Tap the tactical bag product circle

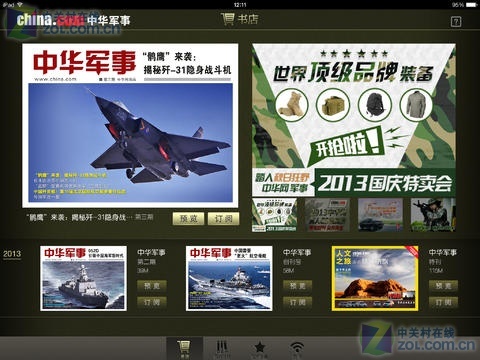[x=333, y=105]
